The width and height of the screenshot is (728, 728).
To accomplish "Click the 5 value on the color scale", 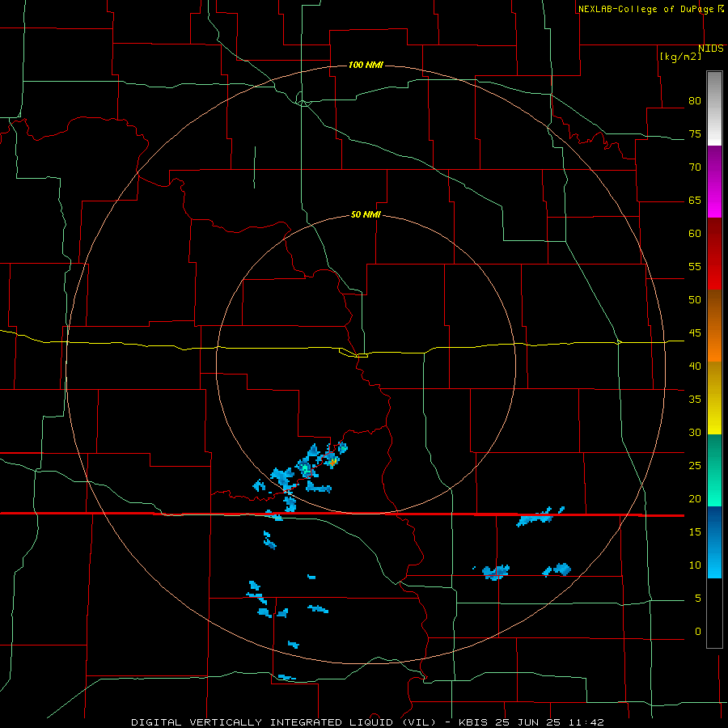I will (x=698, y=598).
